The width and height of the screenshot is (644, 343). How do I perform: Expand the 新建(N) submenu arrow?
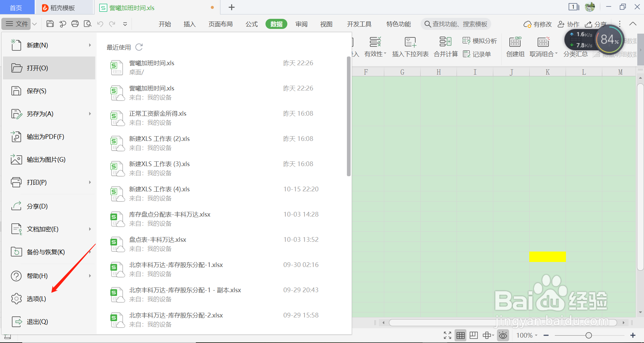90,45
